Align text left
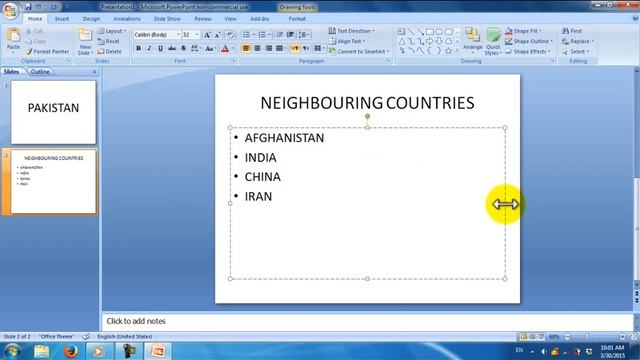 click(246, 49)
